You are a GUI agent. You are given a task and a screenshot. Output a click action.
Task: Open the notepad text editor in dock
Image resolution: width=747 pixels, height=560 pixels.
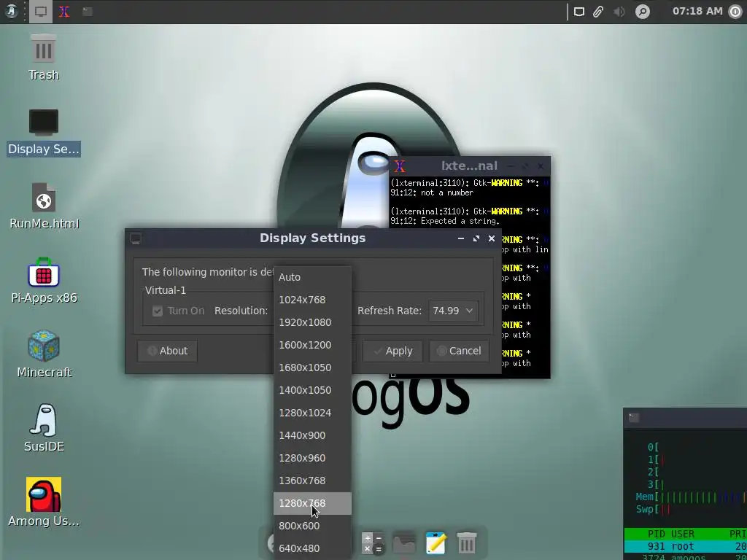point(436,542)
